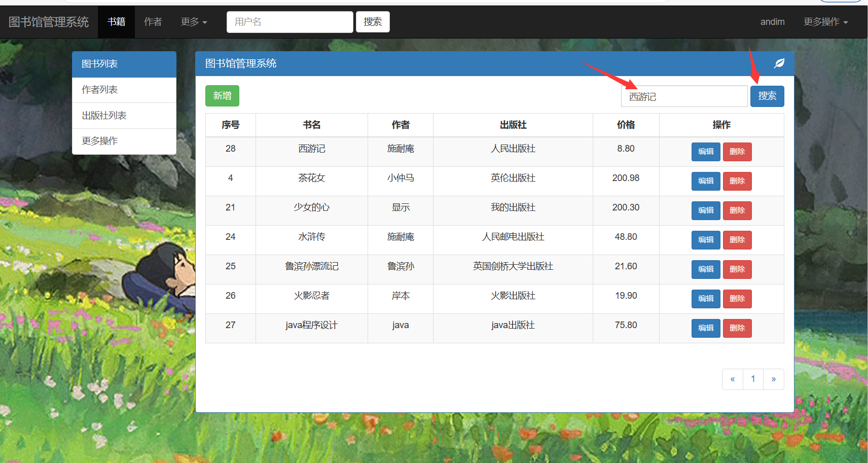Go to next page with » button
The height and width of the screenshot is (463, 868).
click(774, 379)
